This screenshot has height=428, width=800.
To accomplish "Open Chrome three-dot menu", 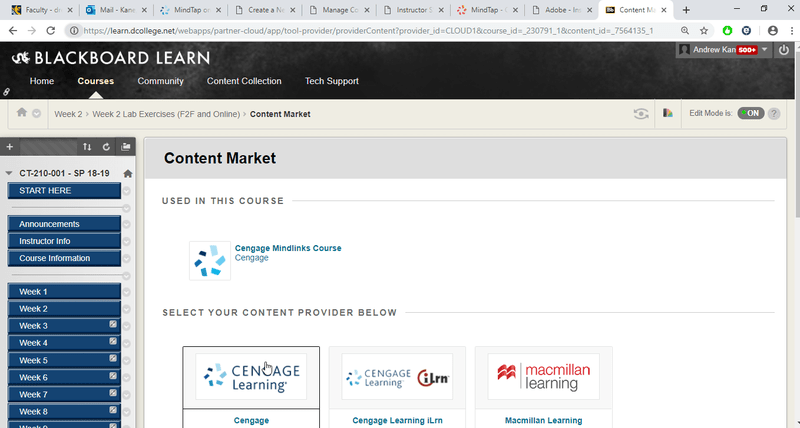I will (x=792, y=31).
